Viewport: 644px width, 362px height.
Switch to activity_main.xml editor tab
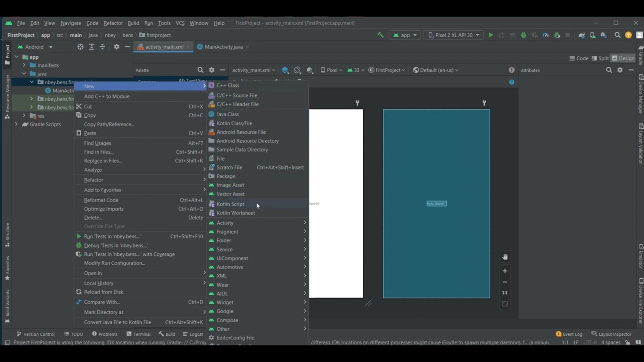[x=164, y=47]
